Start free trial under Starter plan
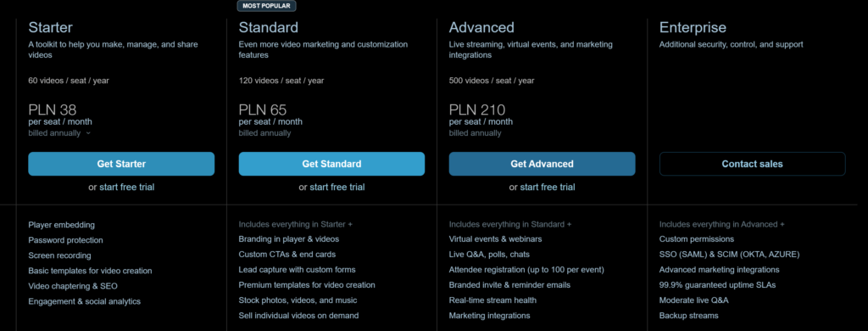 point(121,188)
